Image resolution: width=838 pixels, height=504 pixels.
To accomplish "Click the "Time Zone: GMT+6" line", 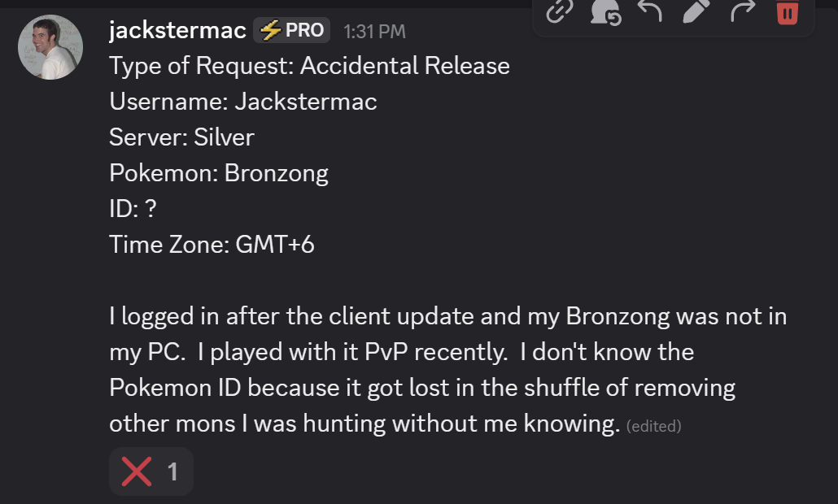I will click(212, 245).
